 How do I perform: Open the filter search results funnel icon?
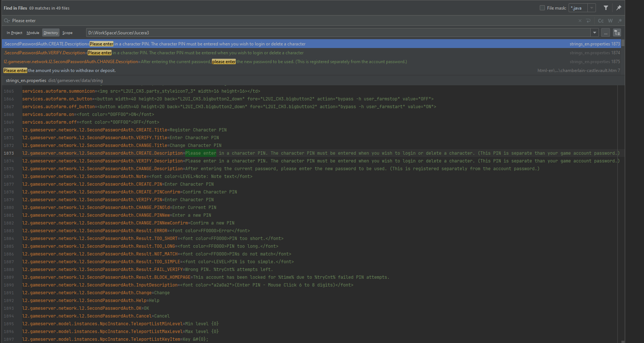[x=606, y=8]
